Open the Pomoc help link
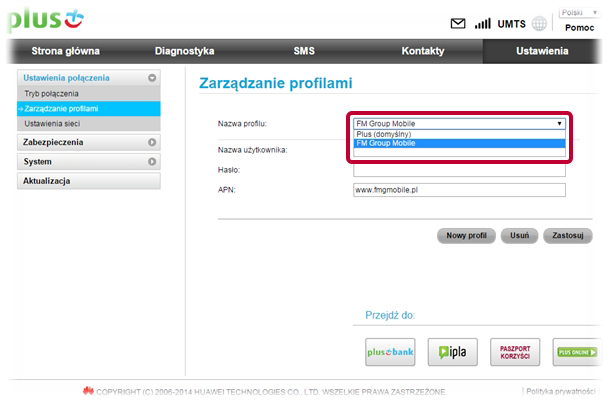The height and width of the screenshot is (405, 609). (579, 28)
